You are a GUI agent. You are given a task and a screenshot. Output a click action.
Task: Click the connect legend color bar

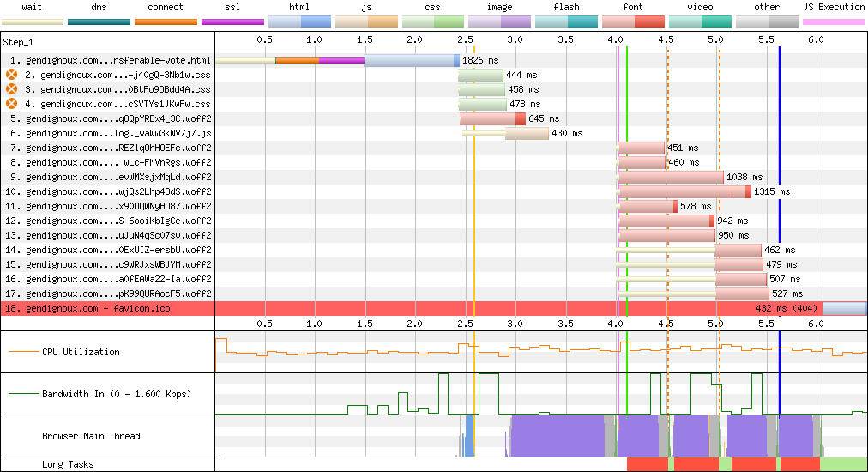click(166, 21)
